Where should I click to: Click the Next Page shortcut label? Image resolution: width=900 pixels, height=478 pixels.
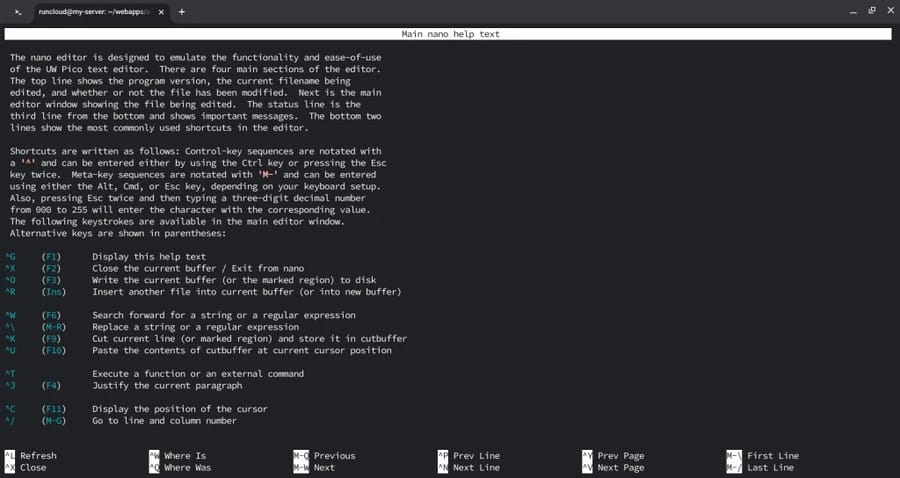[620, 467]
